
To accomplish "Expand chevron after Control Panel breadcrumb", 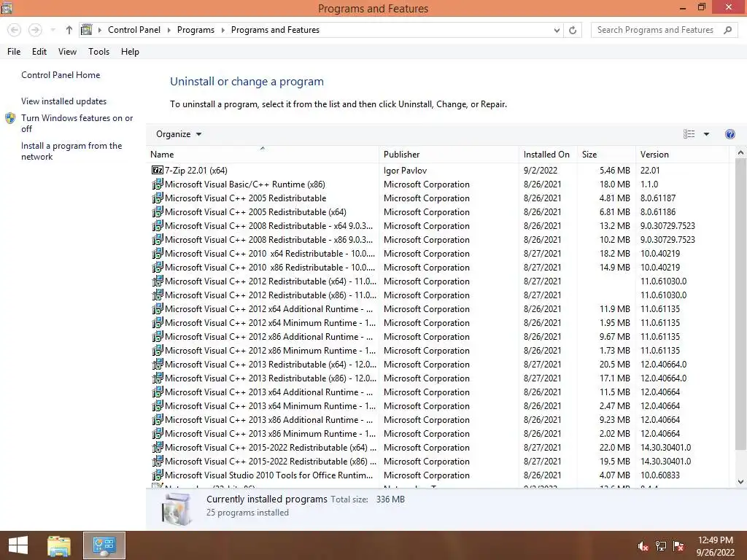I will pos(169,30).
